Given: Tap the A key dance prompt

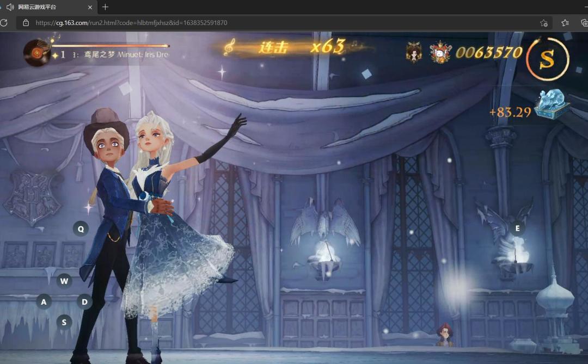Looking at the screenshot, I should pyautogui.click(x=44, y=301).
